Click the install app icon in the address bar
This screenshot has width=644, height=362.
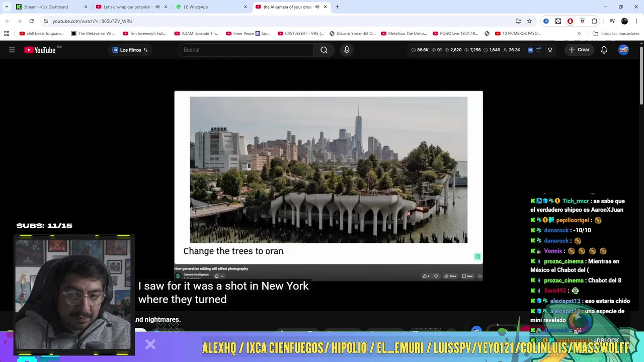[x=518, y=21]
